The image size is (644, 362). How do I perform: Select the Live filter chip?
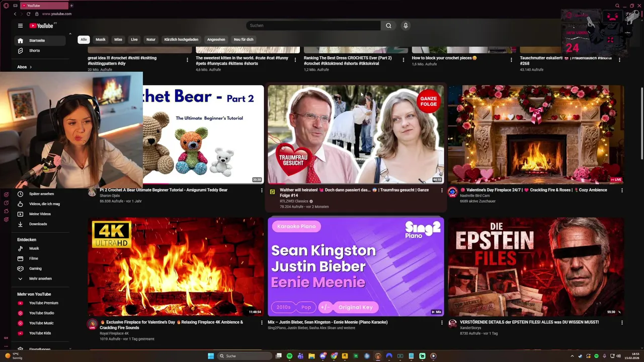point(134,39)
